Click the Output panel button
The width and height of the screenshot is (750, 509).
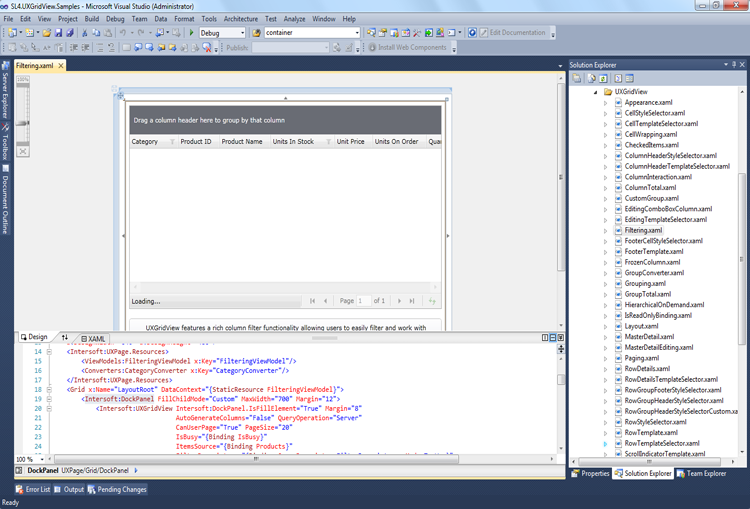(x=69, y=489)
